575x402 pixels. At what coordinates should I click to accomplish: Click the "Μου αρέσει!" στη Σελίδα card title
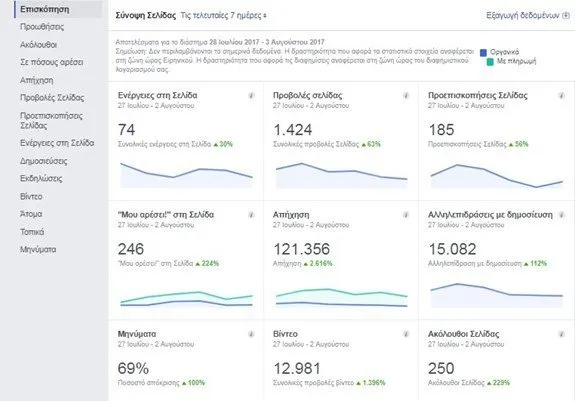[166, 215]
